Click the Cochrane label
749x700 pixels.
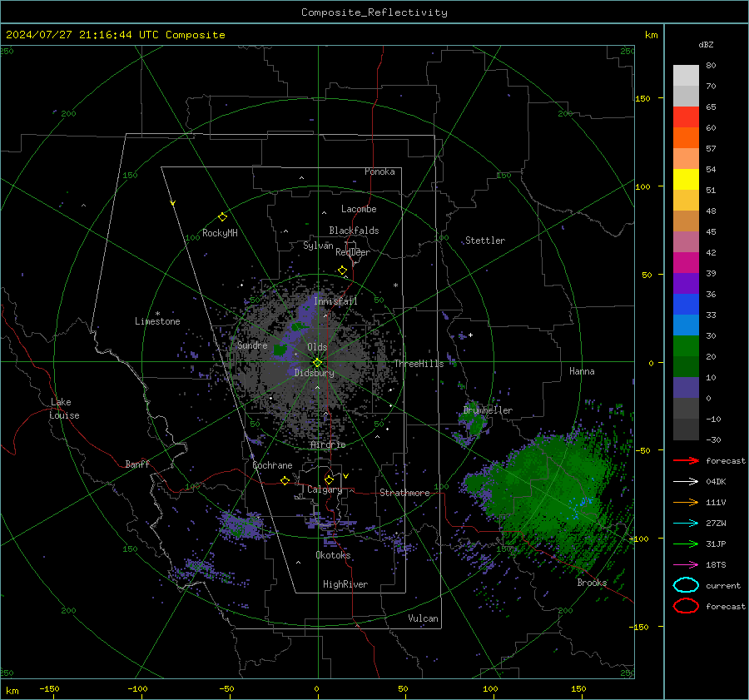pos(272,465)
